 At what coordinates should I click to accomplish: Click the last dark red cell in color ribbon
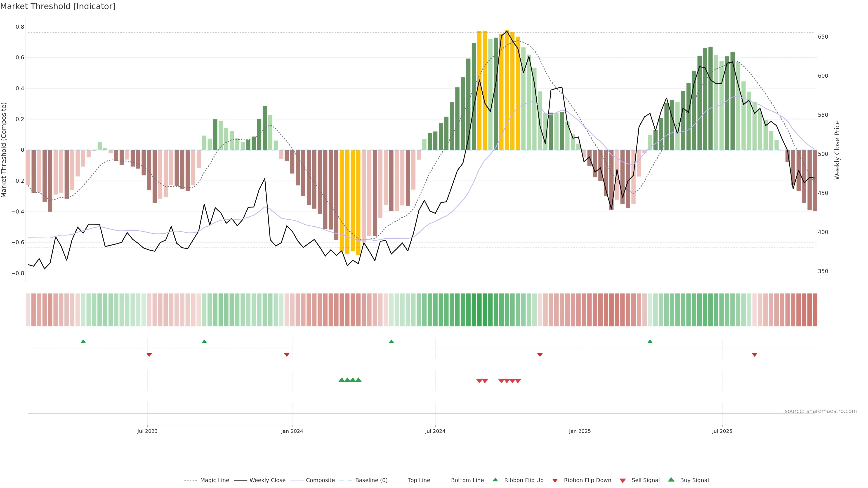[x=815, y=310]
